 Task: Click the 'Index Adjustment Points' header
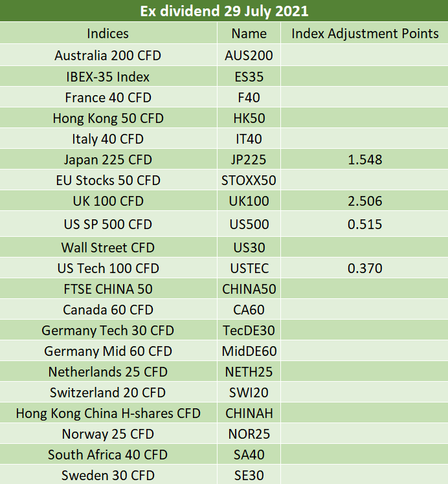pos(365,34)
